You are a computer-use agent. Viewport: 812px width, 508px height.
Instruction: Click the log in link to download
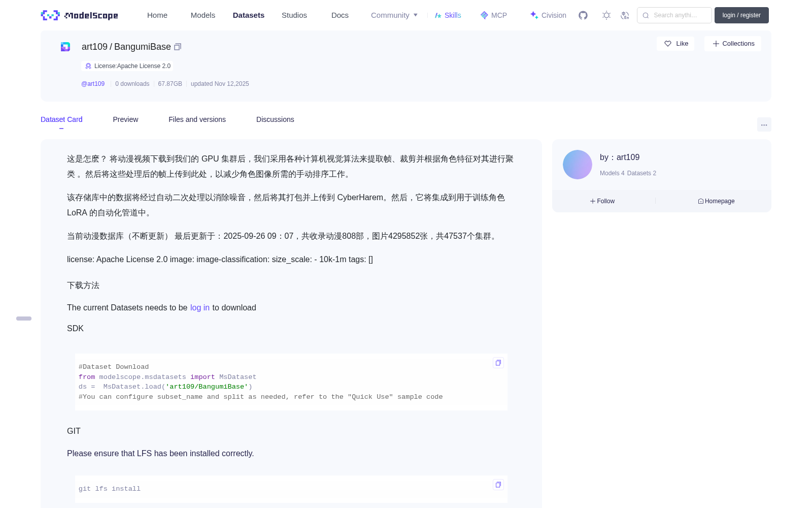coord(200,308)
